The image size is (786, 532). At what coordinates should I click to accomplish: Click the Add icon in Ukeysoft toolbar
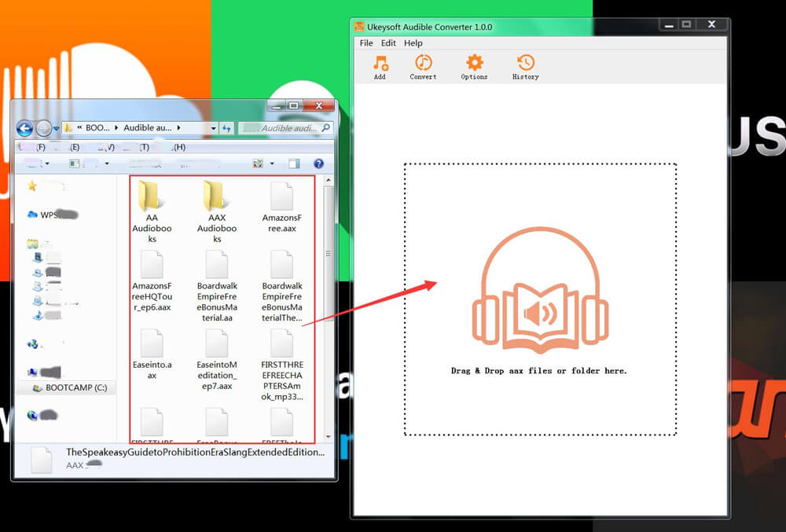(380, 64)
